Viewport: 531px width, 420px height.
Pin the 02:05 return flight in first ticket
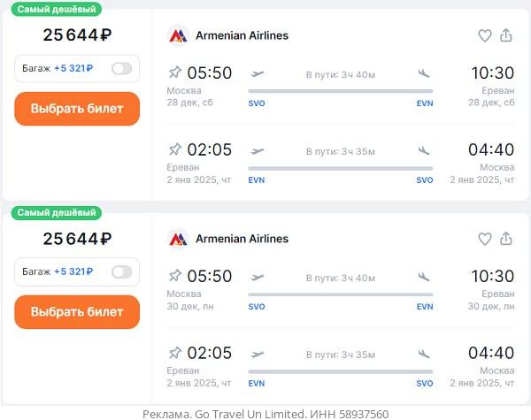(x=174, y=149)
